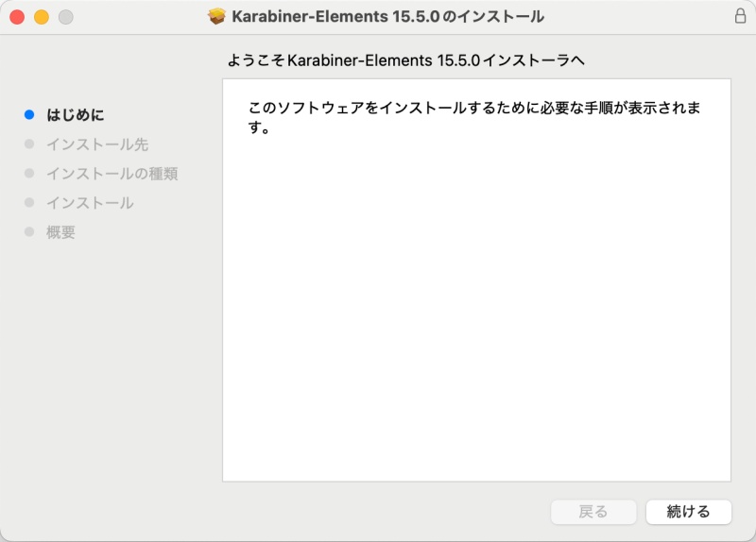This screenshot has width=756, height=542.
Task: Select the インストールの種類 step label
Action: (112, 174)
